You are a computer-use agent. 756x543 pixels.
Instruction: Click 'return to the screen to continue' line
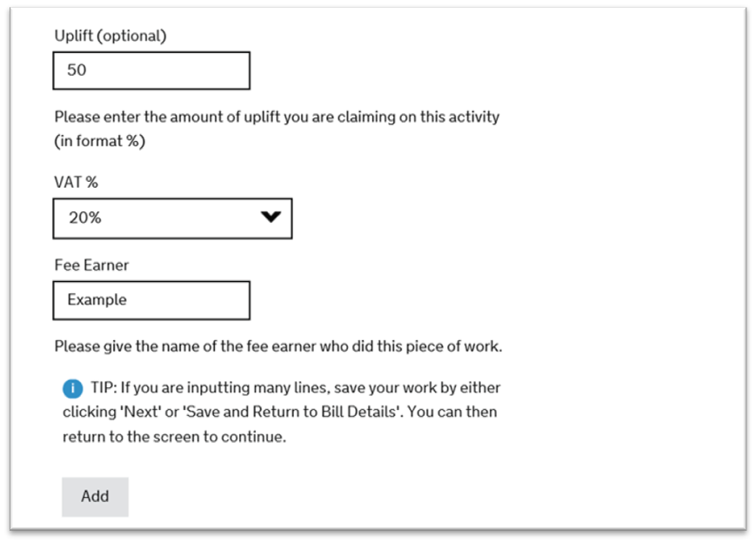coord(174,437)
